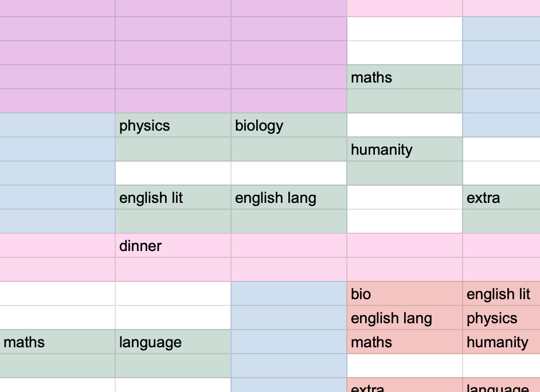
Task: Select the red english lit cell
Action: pyautogui.click(x=500, y=294)
